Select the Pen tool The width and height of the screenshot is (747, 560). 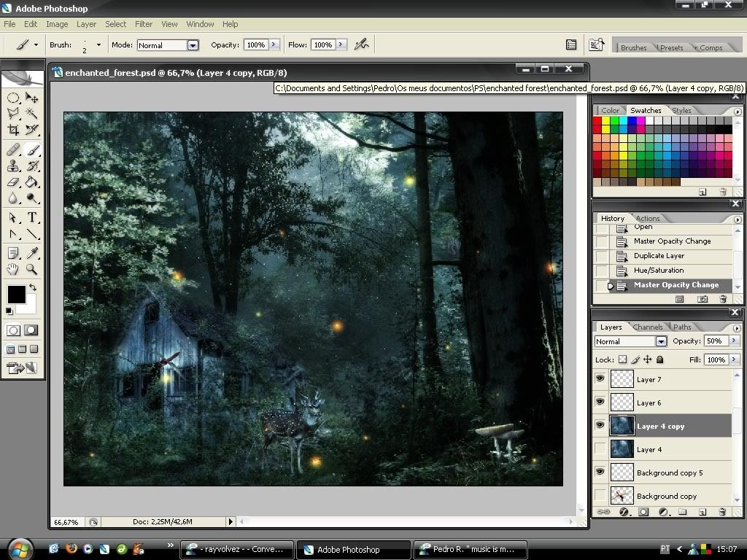tap(13, 234)
